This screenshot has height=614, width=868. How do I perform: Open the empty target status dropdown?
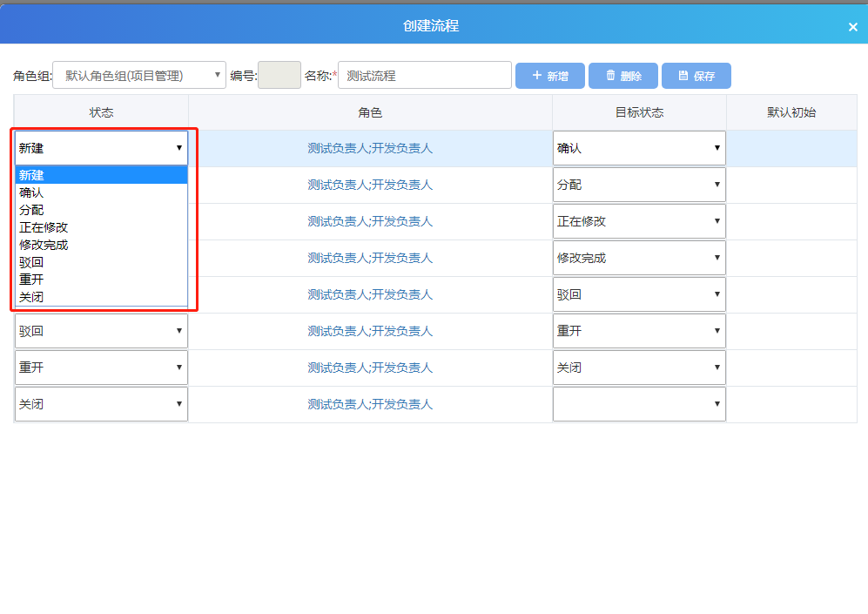coord(639,404)
